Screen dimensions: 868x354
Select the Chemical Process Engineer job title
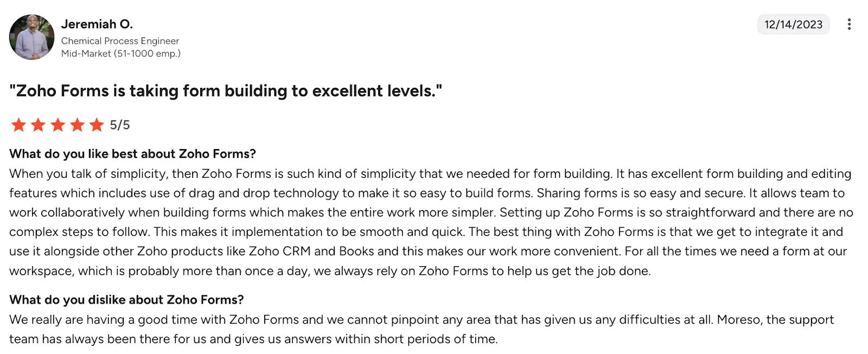coord(120,41)
